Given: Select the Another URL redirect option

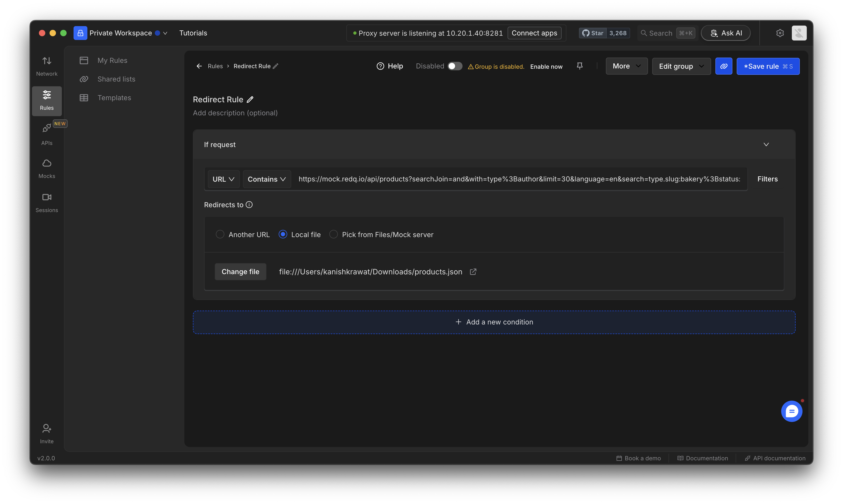Looking at the screenshot, I should coord(220,234).
